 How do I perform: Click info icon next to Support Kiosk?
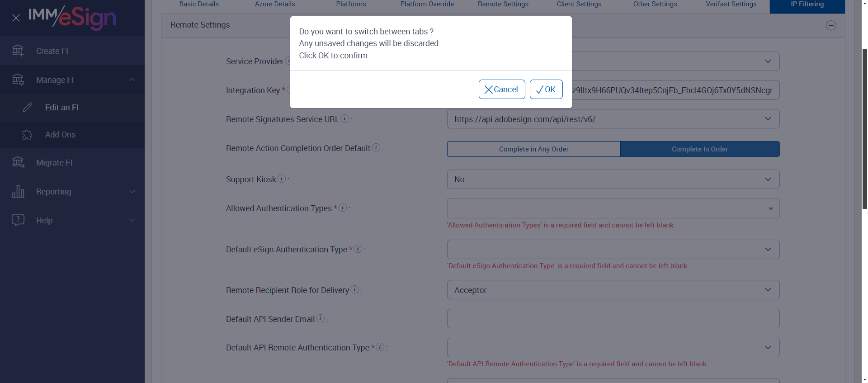click(282, 179)
